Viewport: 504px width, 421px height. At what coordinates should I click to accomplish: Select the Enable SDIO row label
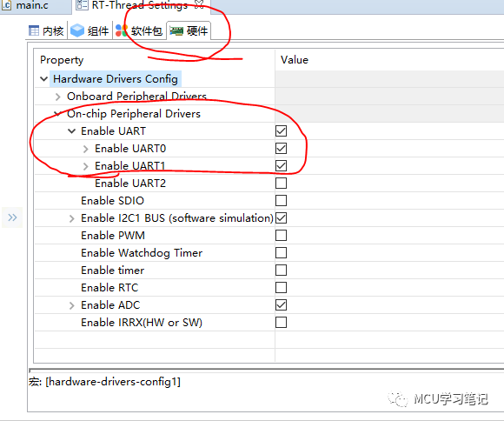pyautogui.click(x=112, y=201)
